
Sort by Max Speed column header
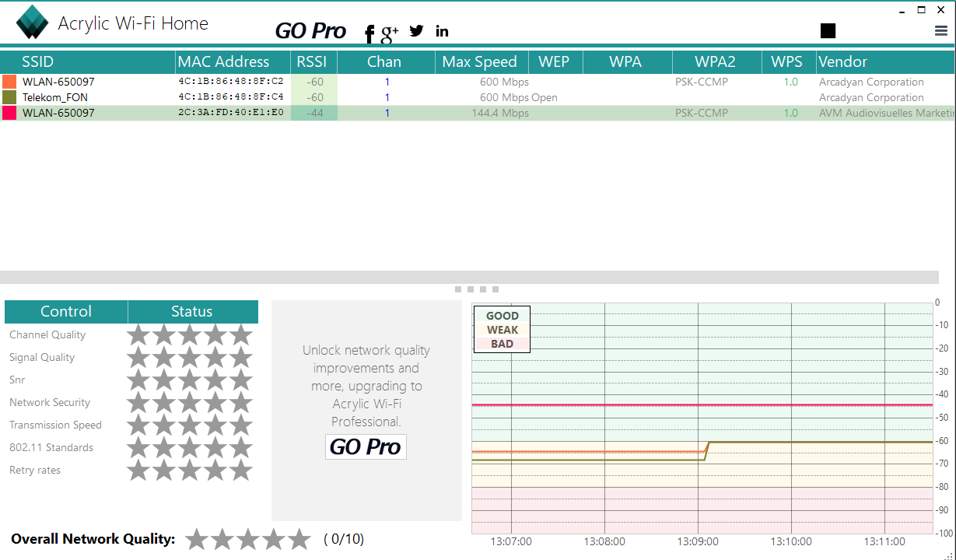tap(482, 62)
